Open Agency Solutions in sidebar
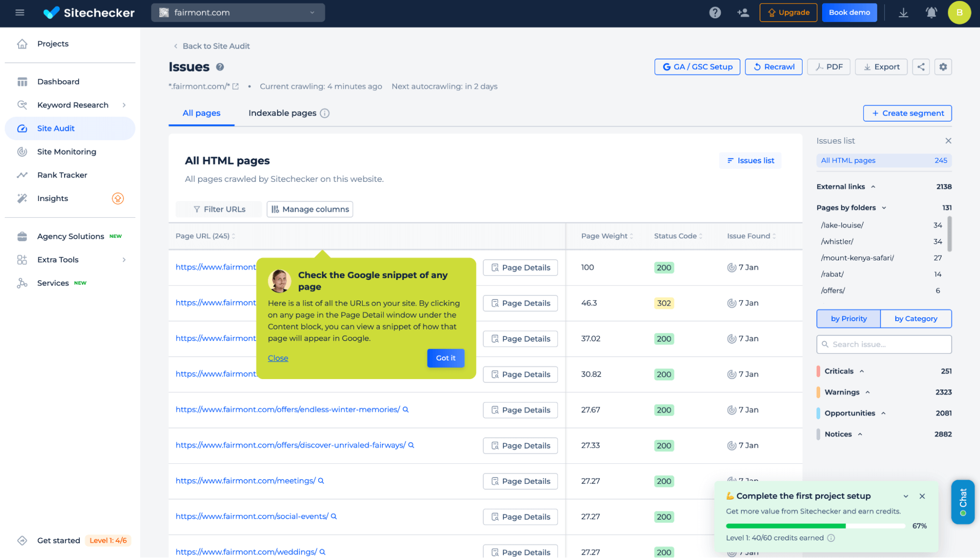This screenshot has width=980, height=558. tap(70, 236)
